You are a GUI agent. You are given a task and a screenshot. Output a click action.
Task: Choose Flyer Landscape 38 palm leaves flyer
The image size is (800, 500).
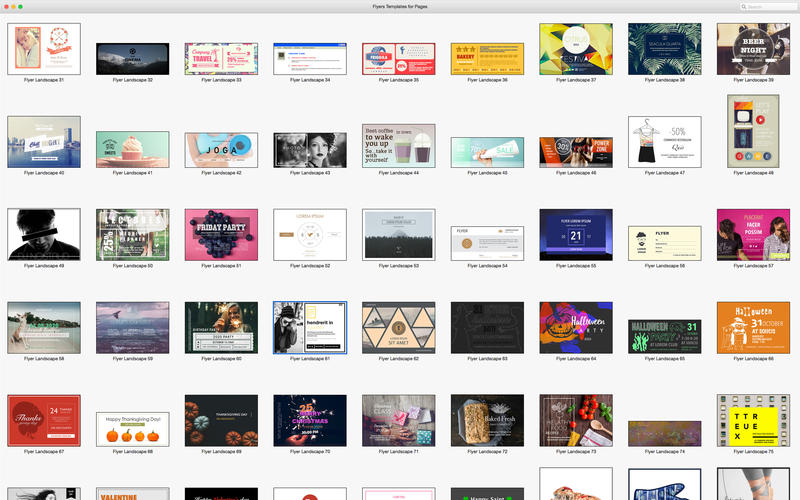click(x=665, y=49)
